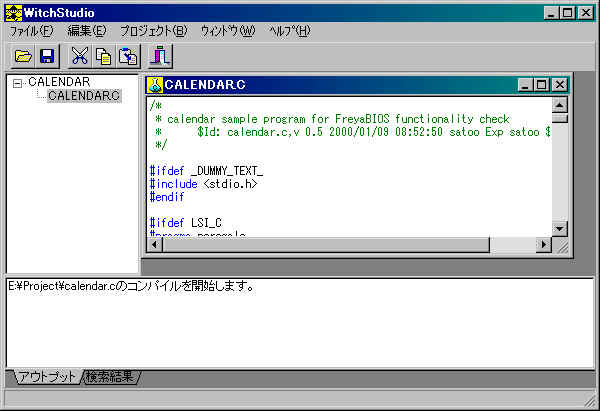This screenshot has width=600, height=411.
Task: Click the editor vertical scroll up arrow
Action: click(559, 105)
